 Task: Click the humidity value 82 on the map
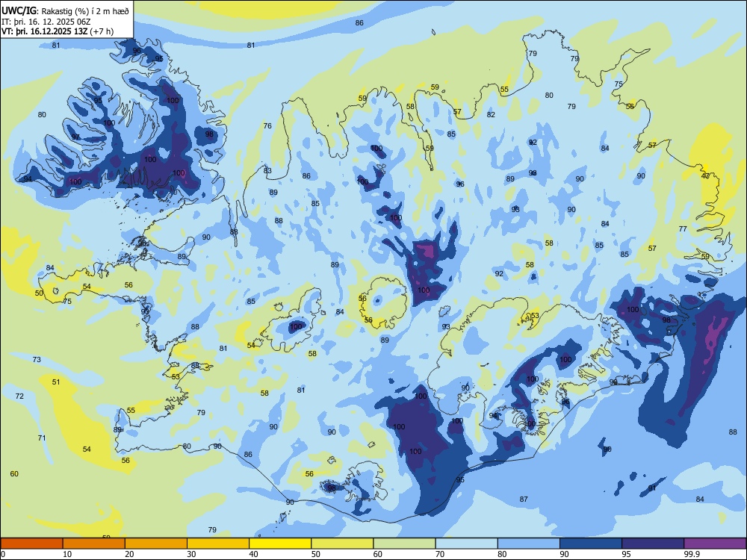[x=492, y=114]
